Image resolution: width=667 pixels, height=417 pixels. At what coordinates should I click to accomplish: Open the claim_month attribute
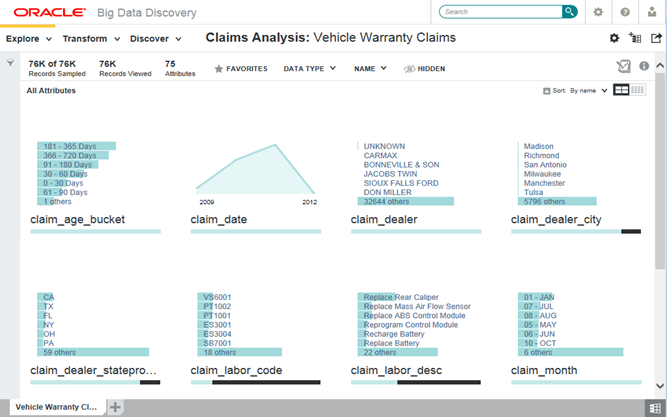pyautogui.click(x=544, y=370)
